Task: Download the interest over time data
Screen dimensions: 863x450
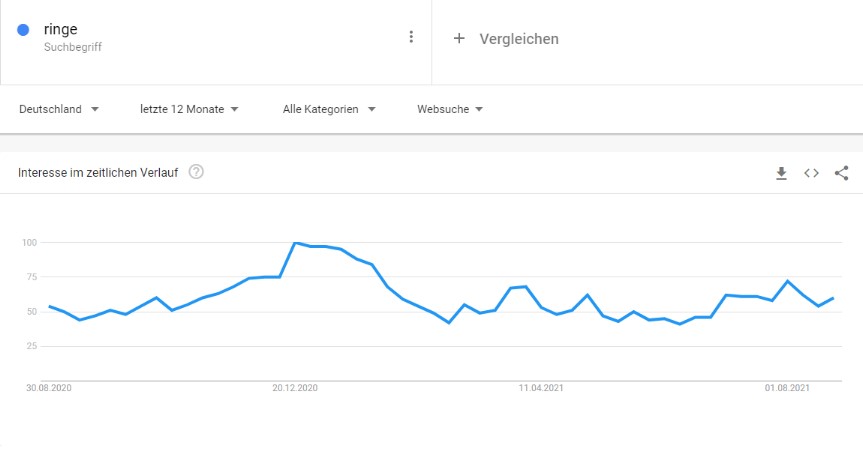Action: (x=781, y=173)
